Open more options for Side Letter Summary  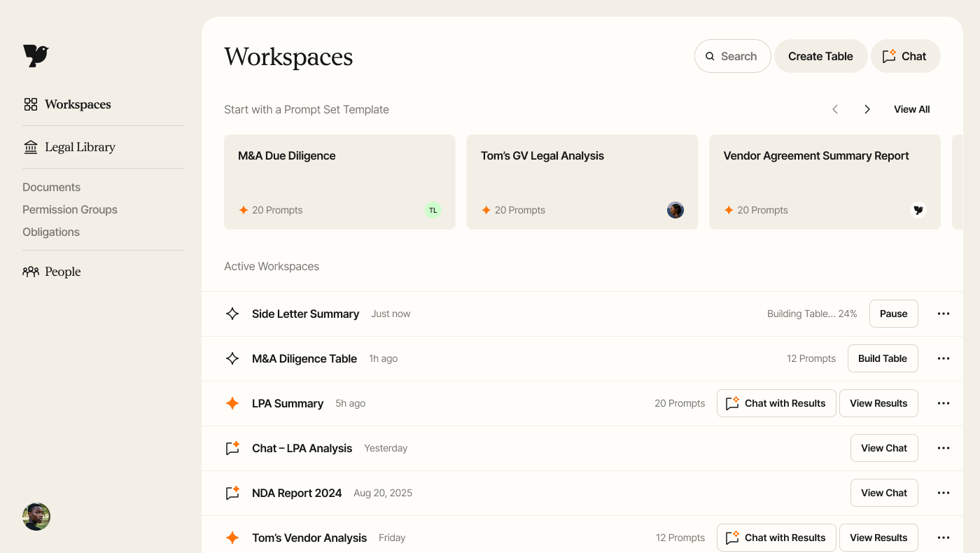coord(943,314)
